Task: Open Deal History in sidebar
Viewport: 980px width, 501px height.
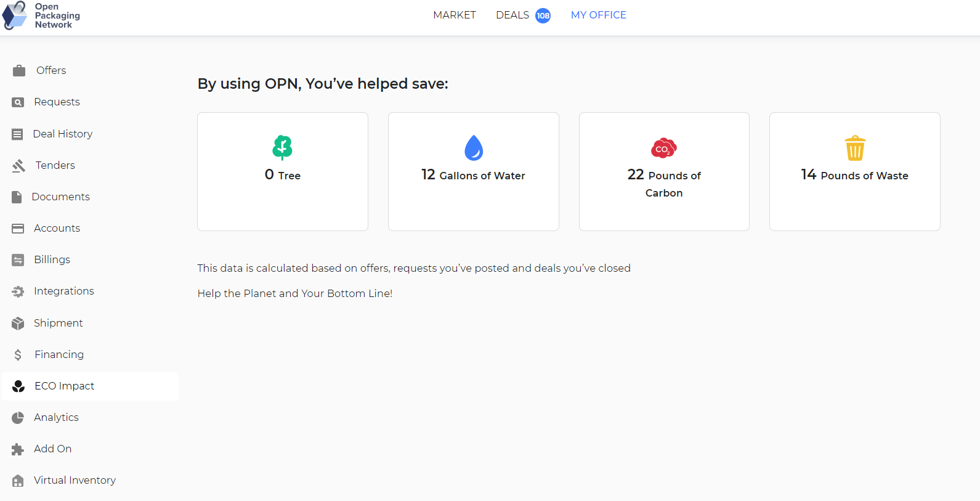Action: pyautogui.click(x=62, y=134)
